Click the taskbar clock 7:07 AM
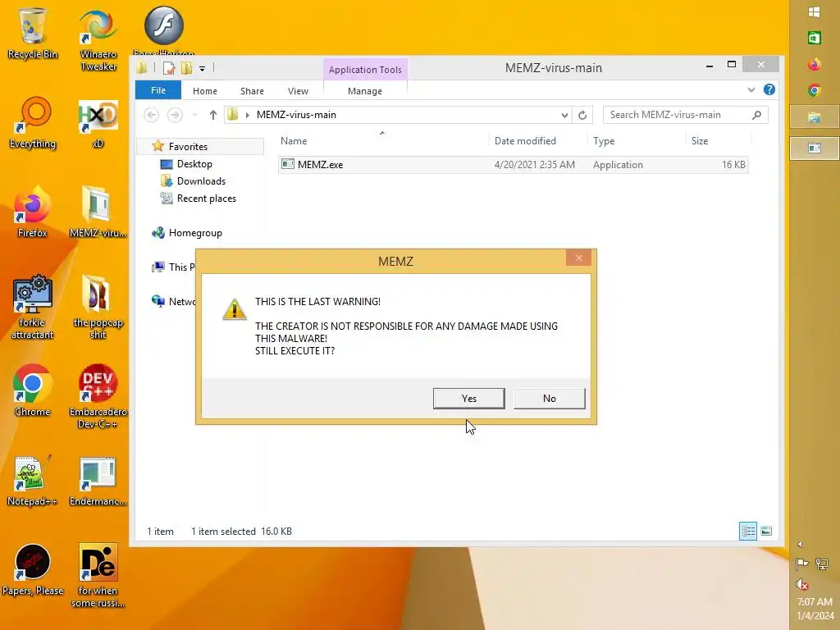The image size is (840, 630). (815, 601)
